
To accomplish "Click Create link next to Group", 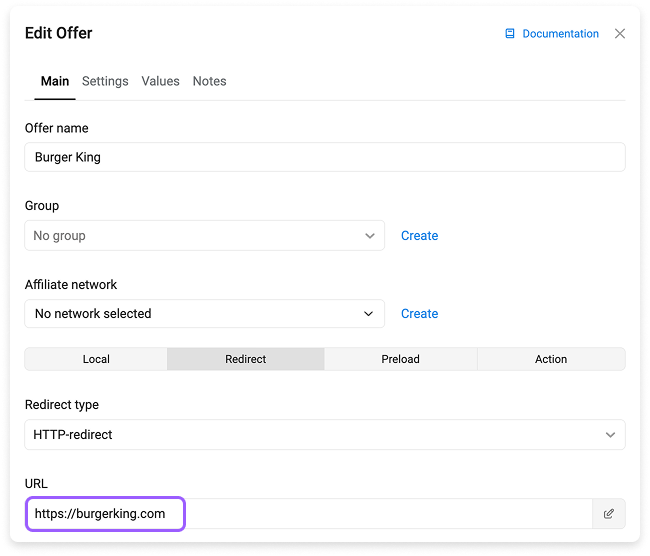I will [420, 236].
